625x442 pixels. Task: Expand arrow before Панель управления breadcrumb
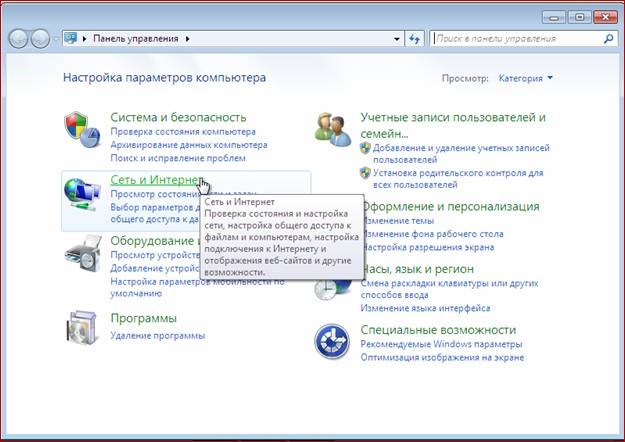click(x=84, y=39)
